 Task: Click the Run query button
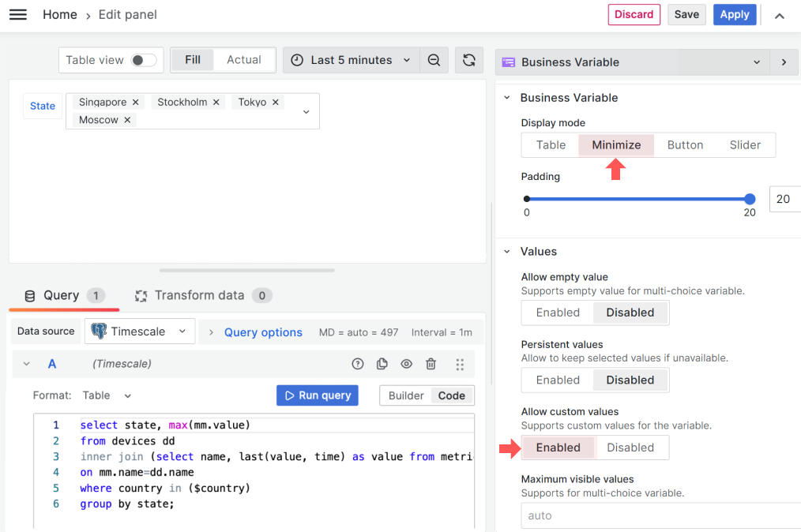(317, 395)
